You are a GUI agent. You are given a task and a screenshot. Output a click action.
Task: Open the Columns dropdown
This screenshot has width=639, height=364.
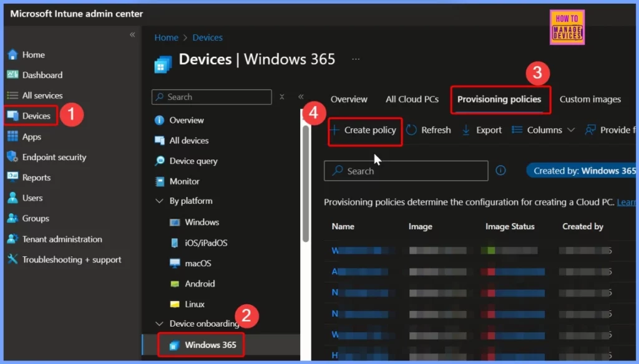point(544,130)
